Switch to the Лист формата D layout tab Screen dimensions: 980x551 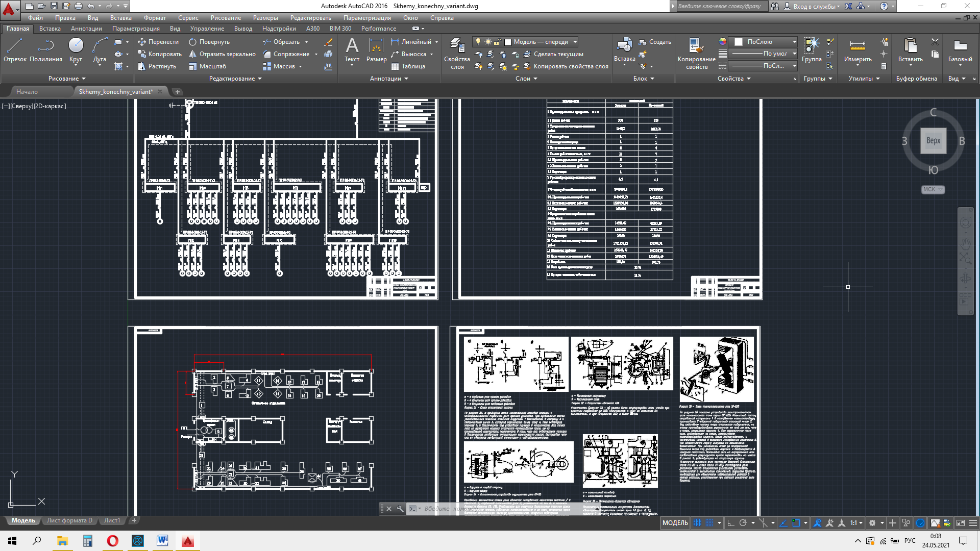[x=69, y=520]
